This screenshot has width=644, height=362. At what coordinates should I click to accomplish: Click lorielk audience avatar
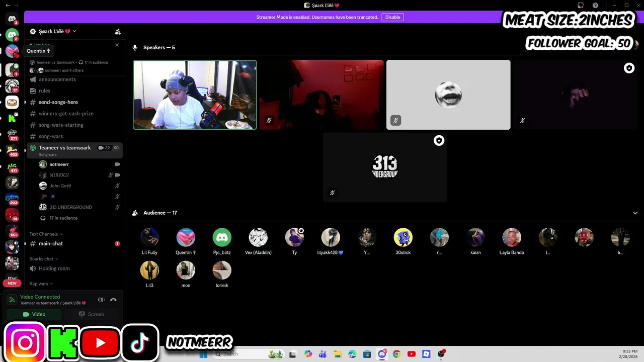coord(222,270)
